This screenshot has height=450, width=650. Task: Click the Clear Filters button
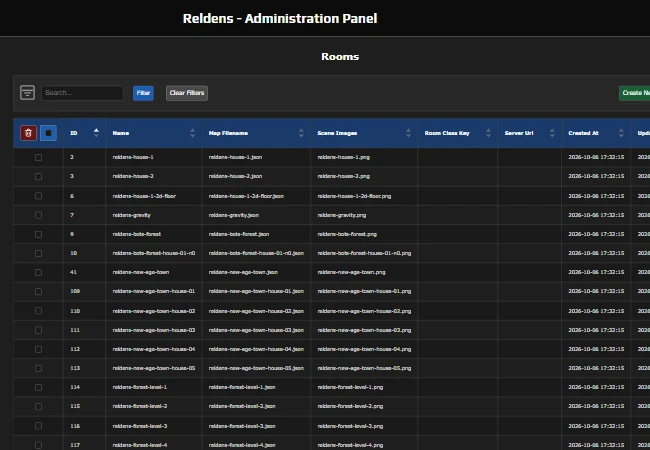click(187, 93)
